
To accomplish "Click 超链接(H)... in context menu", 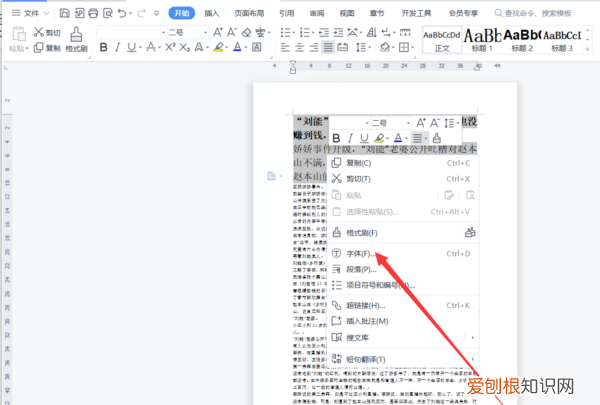I will click(x=403, y=305).
